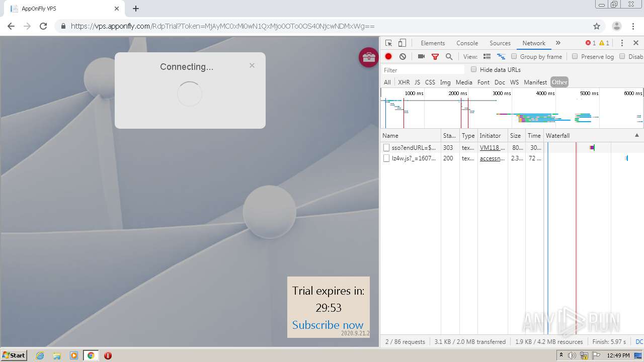Filter requests by XHR
This screenshot has height=362, width=644.
tap(404, 82)
